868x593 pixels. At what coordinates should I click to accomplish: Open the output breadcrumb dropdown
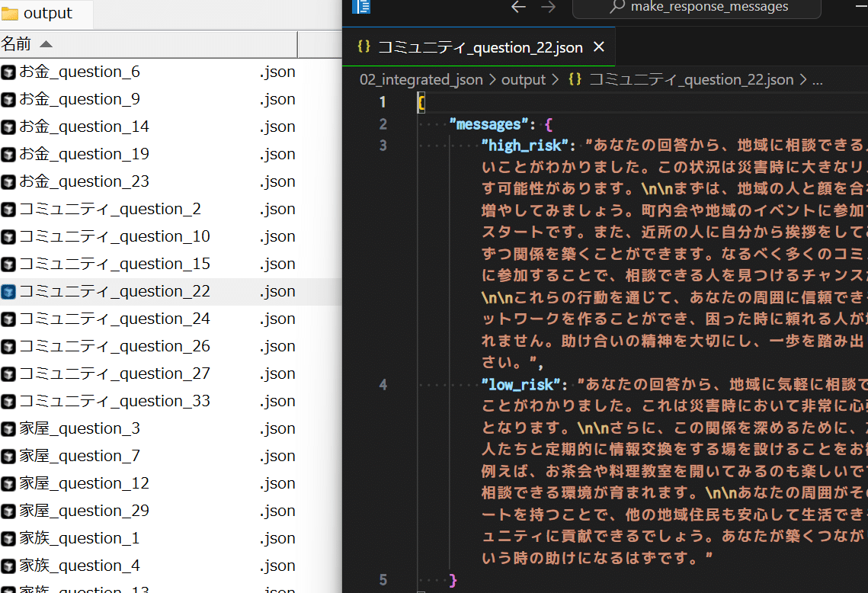[x=525, y=79]
